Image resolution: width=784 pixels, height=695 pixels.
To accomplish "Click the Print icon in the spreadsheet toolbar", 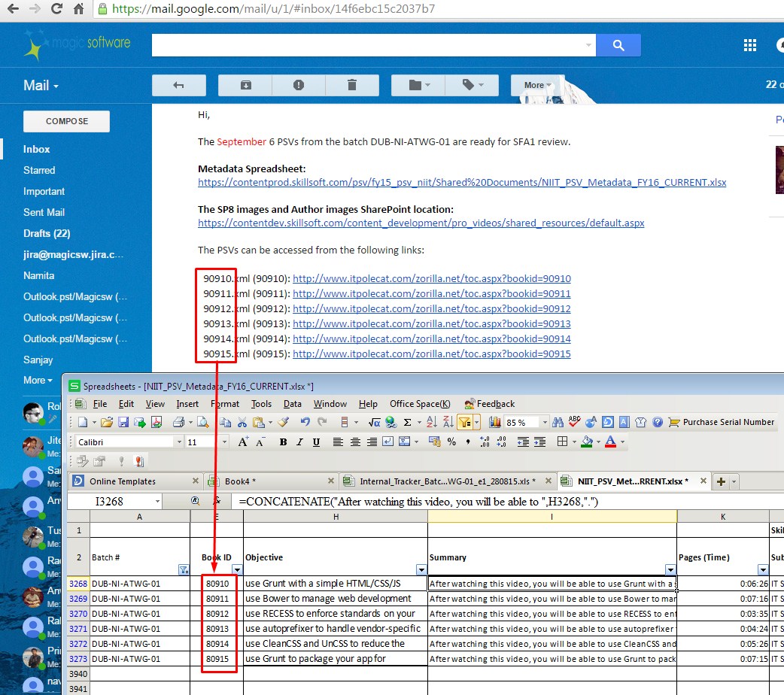I will (178, 423).
